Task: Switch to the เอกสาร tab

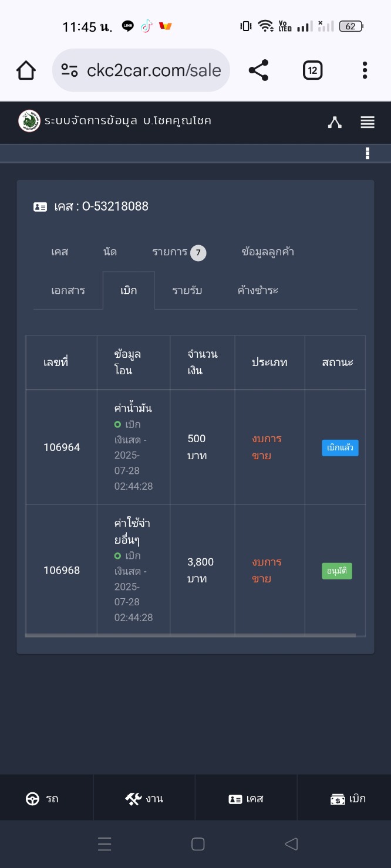Action: pos(68,290)
